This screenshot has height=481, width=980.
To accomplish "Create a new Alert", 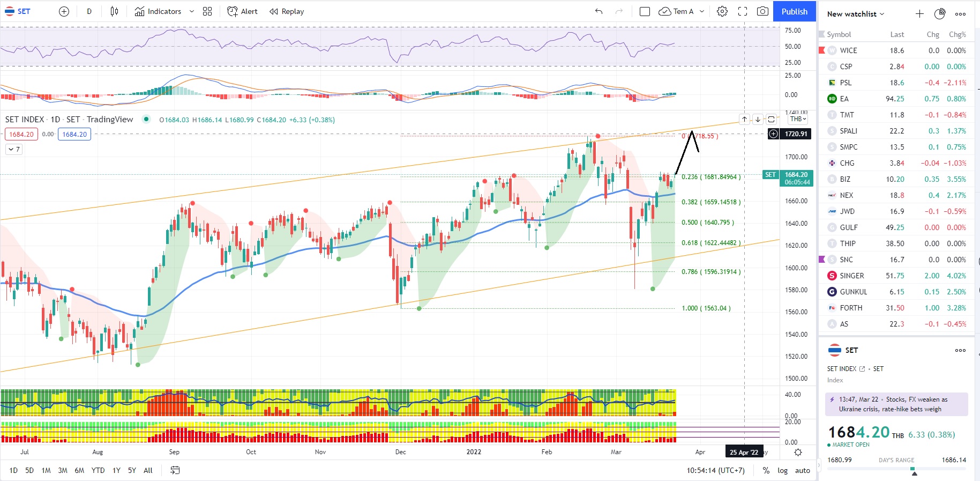I will tap(242, 11).
